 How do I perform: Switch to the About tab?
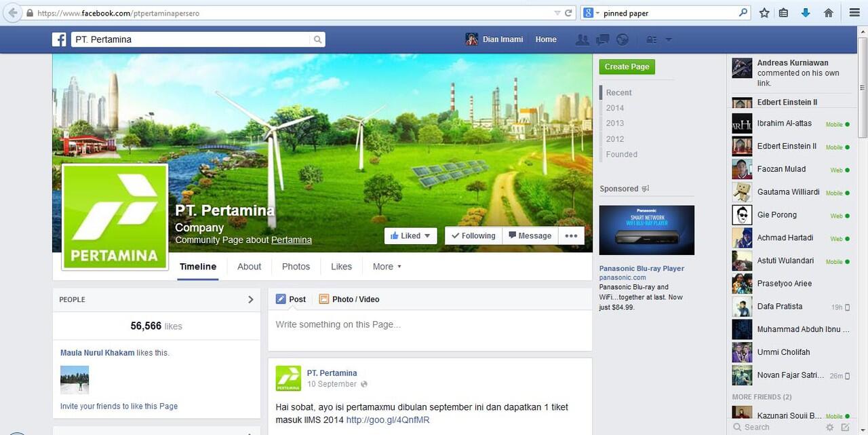click(x=249, y=267)
